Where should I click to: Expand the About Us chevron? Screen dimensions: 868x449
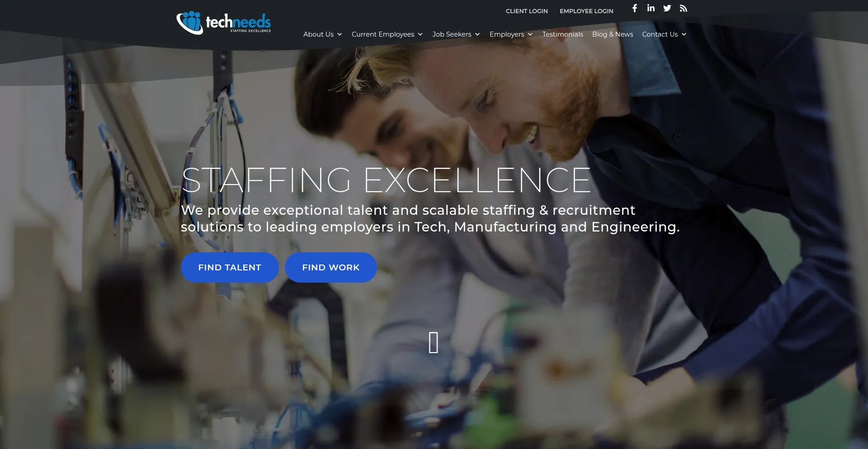340,34
